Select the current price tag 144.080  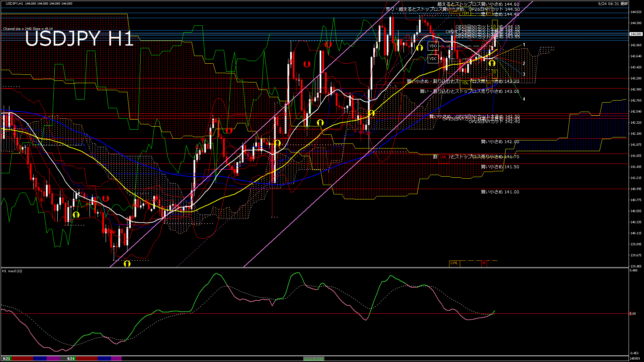click(636, 34)
